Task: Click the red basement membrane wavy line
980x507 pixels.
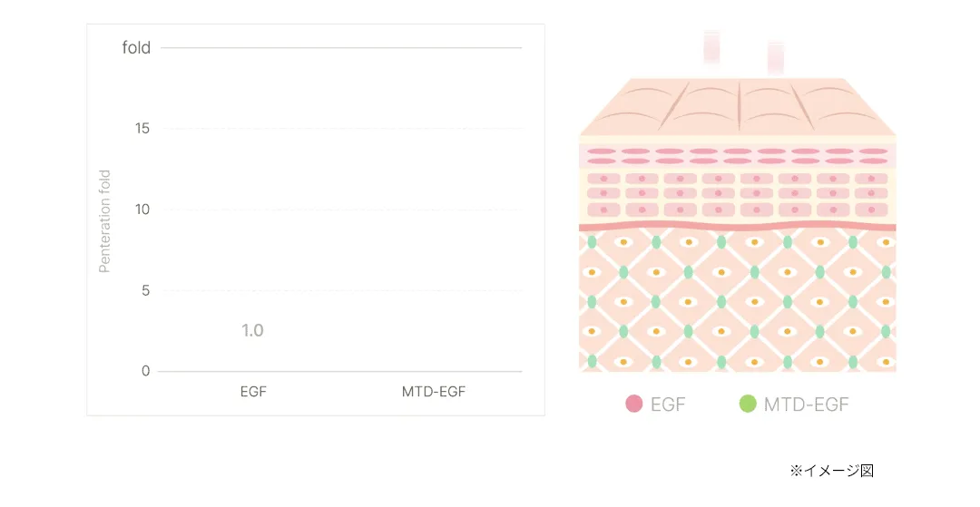Action: tap(738, 228)
